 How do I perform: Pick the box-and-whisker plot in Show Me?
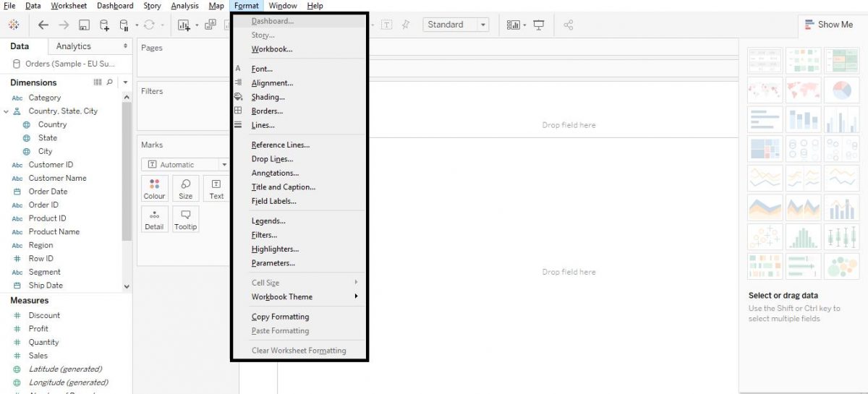pos(841,237)
